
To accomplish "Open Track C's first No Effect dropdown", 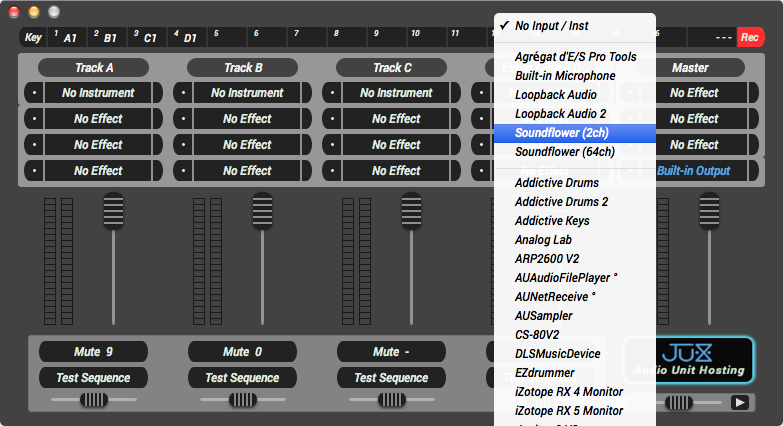I will pos(396,119).
